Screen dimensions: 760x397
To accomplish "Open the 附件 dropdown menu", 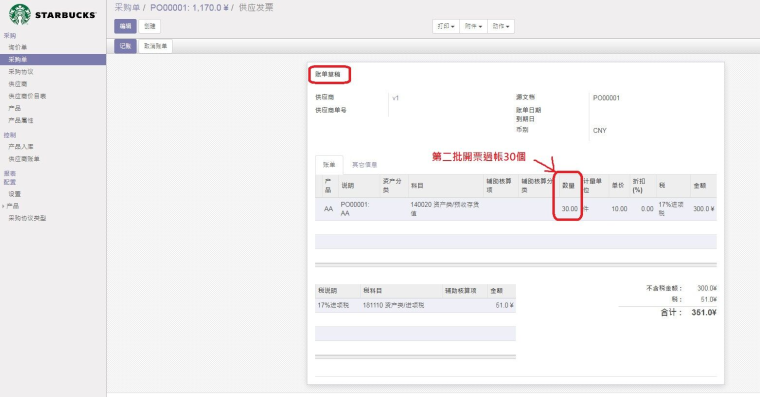I will point(473,26).
